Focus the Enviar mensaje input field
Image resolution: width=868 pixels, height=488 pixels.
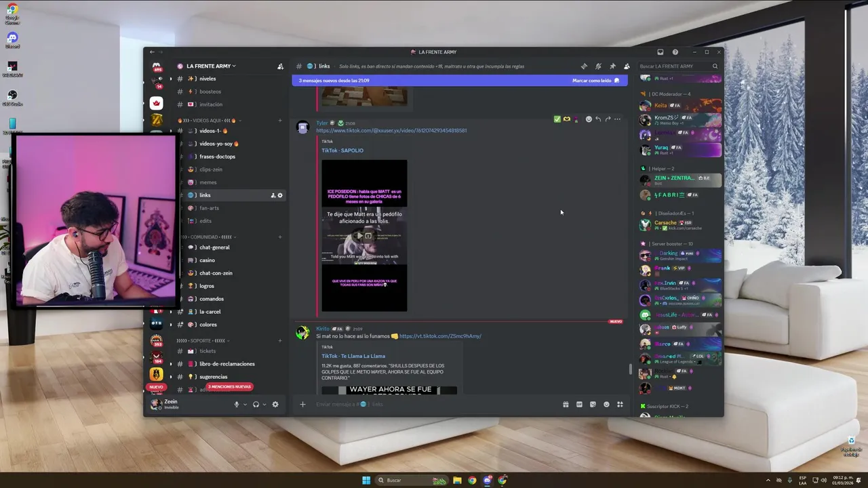pos(434,405)
